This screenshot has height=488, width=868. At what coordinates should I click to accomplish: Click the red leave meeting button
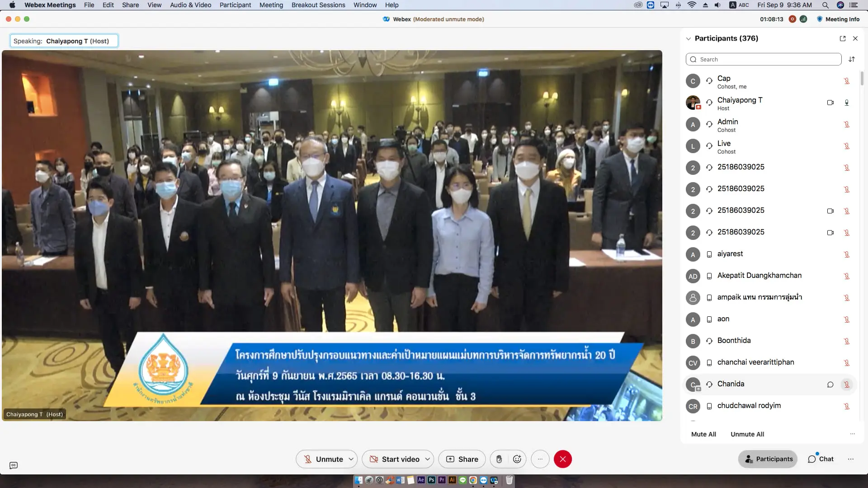(563, 459)
